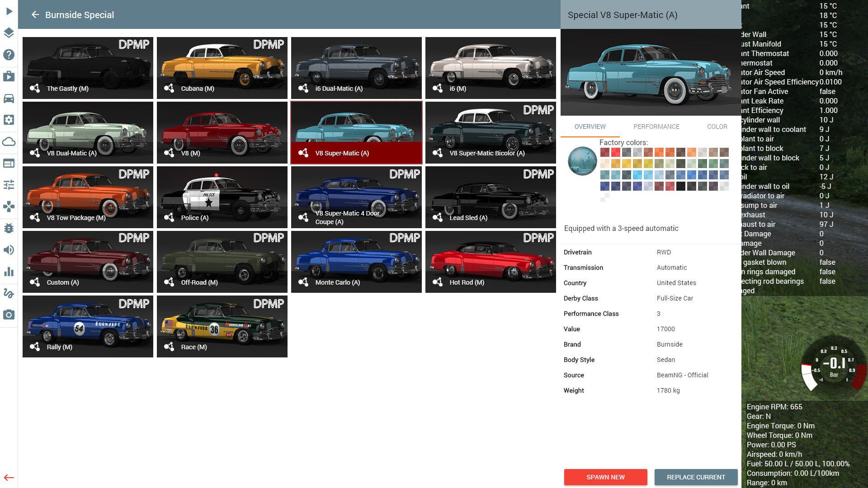868x488 pixels.
Task: Click the 'Burnside Special' title text
Action: pyautogui.click(x=80, y=15)
